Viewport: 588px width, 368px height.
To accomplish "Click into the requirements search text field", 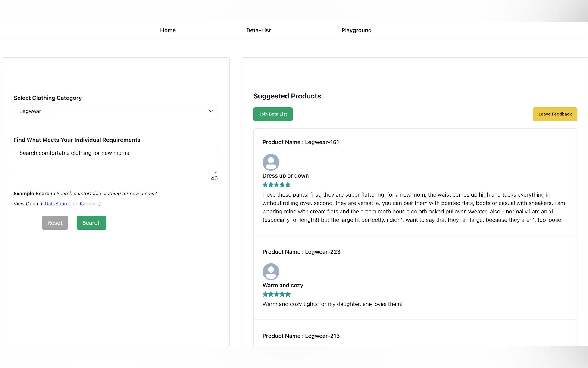I will click(116, 160).
